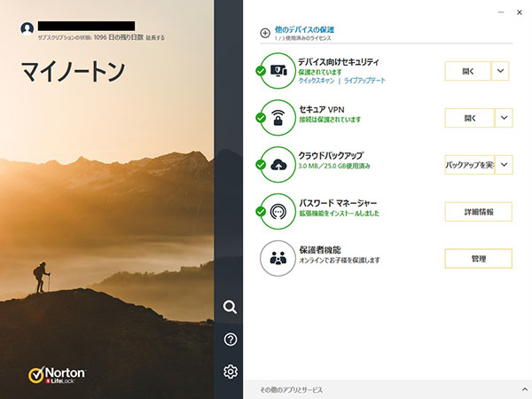Click the plus icon for other devices protection
The image size is (532, 399).
[265, 34]
